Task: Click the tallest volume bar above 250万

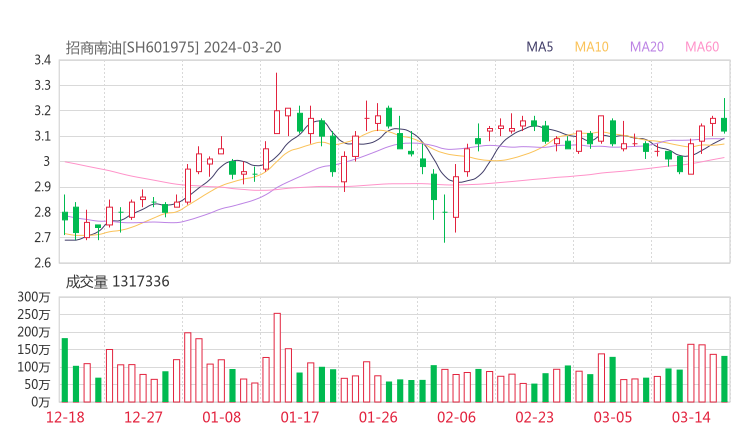Action: click(277, 358)
